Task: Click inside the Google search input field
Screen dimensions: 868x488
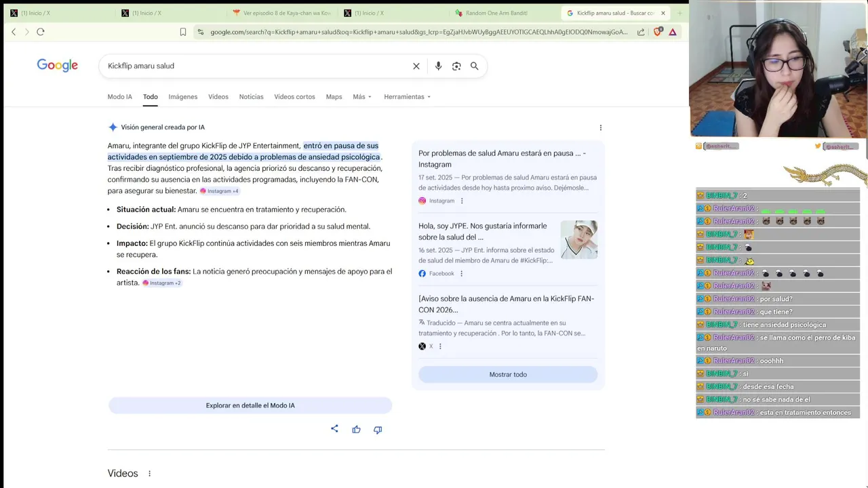Action: click(x=258, y=66)
